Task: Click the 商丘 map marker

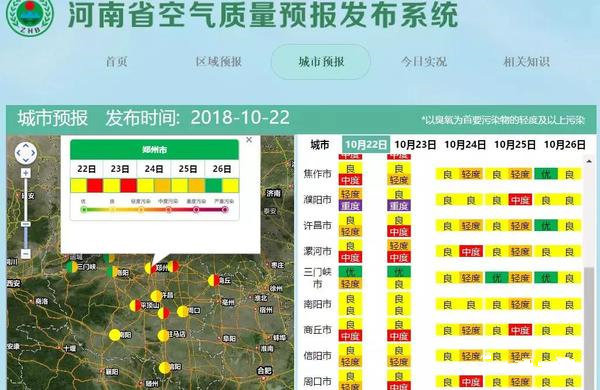Action: pyautogui.click(x=214, y=280)
